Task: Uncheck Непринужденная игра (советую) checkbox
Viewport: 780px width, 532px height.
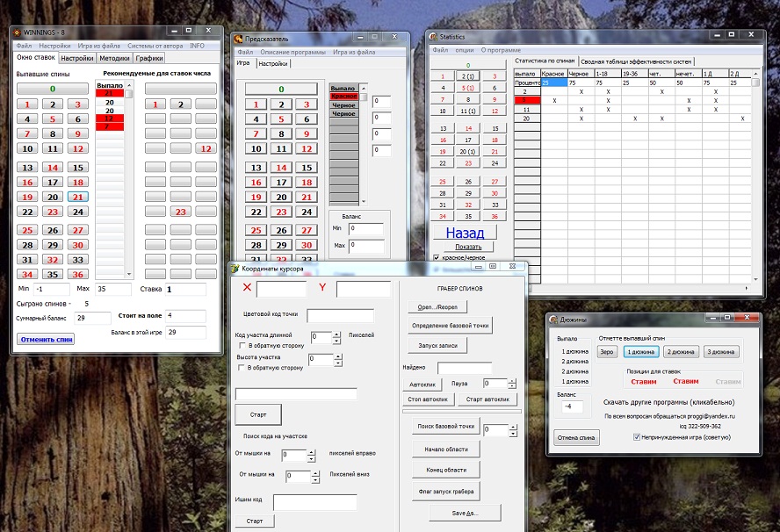Action: [637, 436]
